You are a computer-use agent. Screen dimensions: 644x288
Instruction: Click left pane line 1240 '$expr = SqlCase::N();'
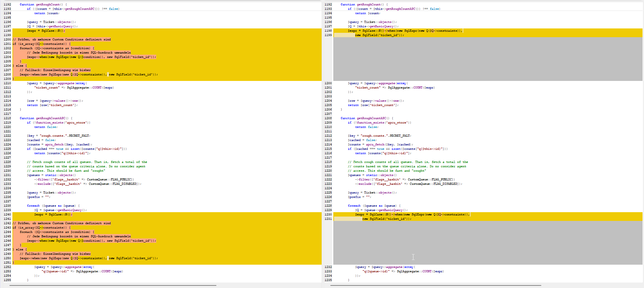pyautogui.click(x=53, y=214)
